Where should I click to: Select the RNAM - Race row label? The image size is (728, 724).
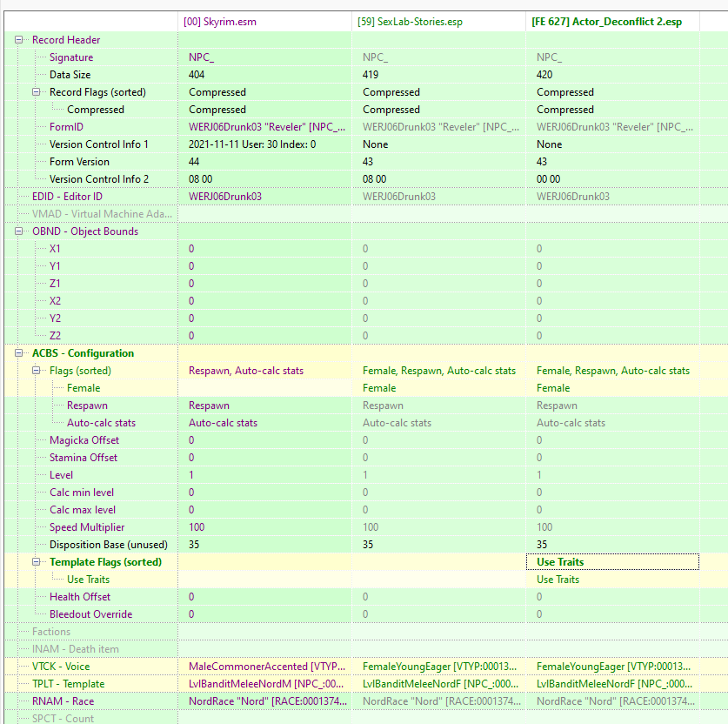[63, 701]
